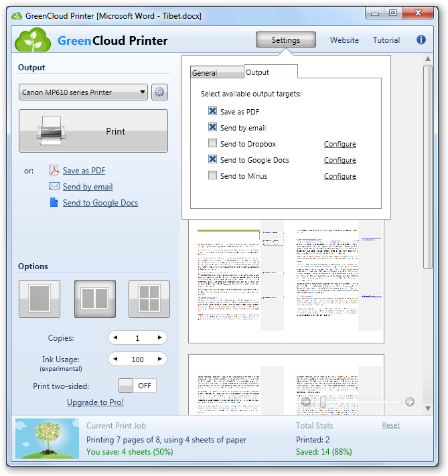Click the GreenCloud leaf logo
The height and width of the screenshot is (476, 448).
[x=33, y=39]
